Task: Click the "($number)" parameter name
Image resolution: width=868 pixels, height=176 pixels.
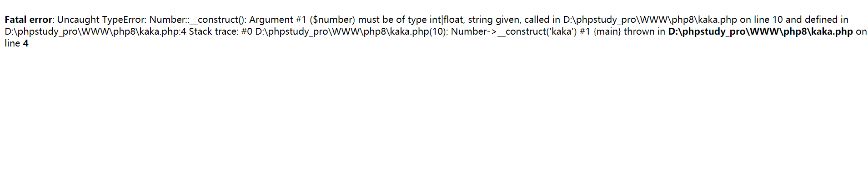Action: point(332,20)
